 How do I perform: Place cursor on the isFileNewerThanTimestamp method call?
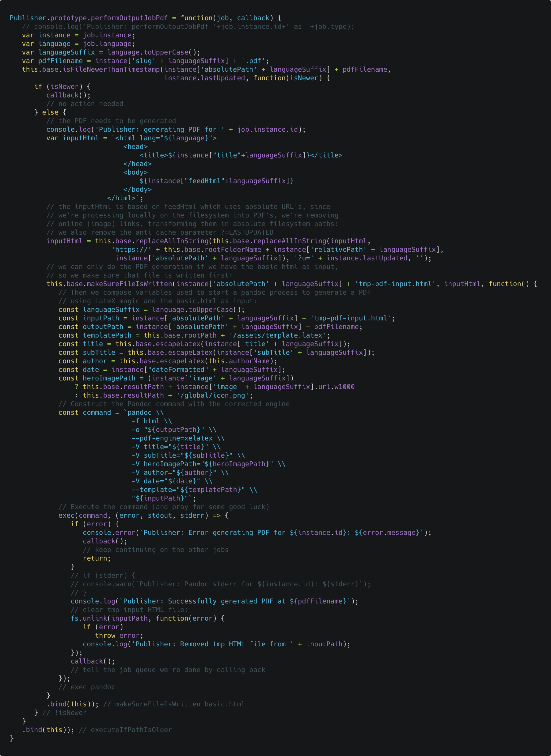pyautogui.click(x=112, y=69)
